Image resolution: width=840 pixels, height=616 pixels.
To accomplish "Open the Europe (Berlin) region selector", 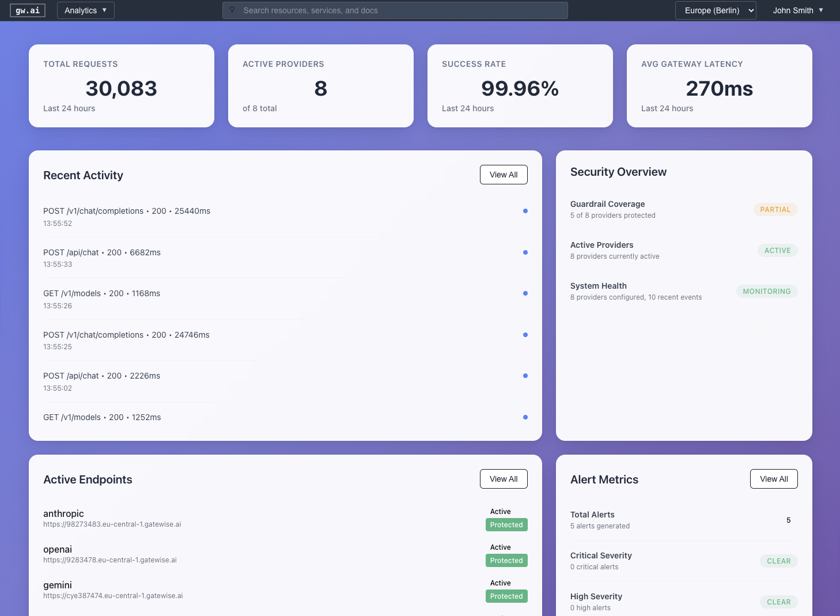I will (716, 10).
